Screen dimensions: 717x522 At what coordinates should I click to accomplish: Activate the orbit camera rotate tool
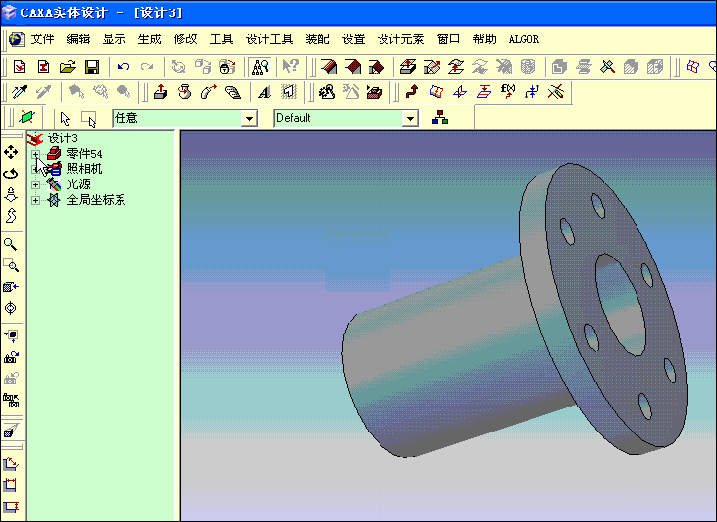pos(11,174)
